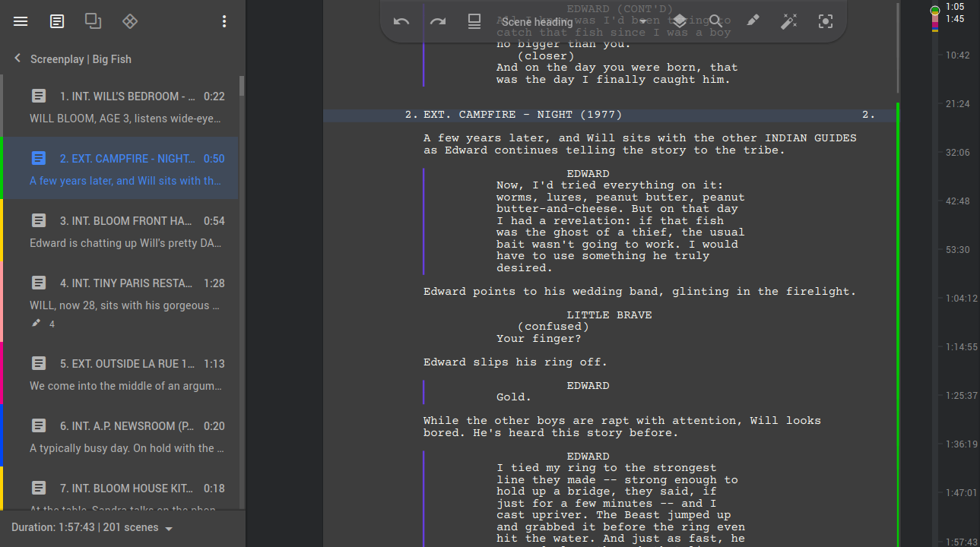Jump to 42:48 on the timeline
The image size is (980, 547).
957,201
